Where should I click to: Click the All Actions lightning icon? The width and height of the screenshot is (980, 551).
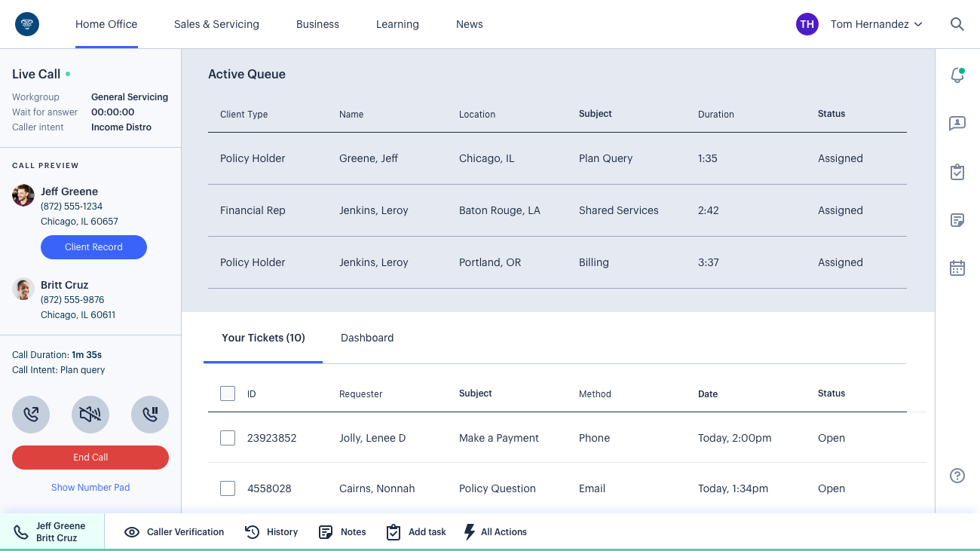[469, 532]
